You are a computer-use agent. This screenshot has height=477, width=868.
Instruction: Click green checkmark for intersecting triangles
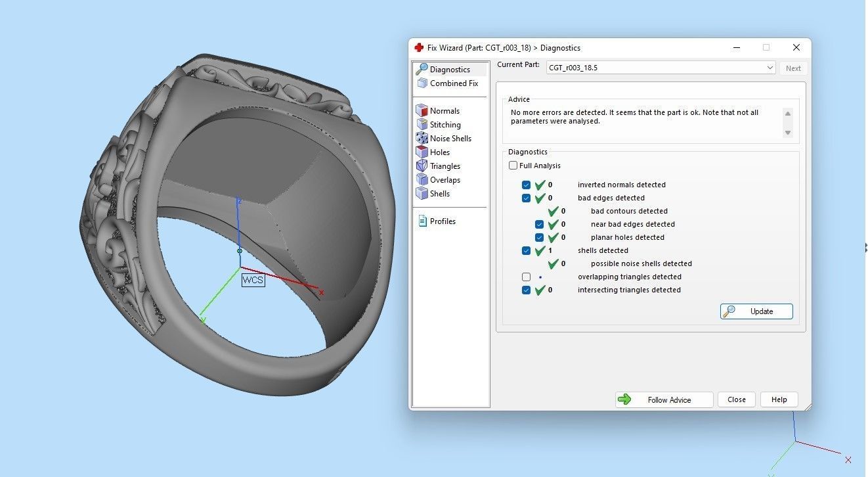tap(540, 290)
